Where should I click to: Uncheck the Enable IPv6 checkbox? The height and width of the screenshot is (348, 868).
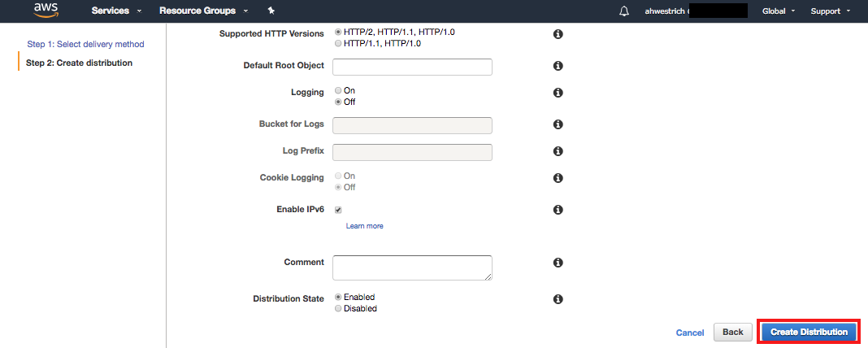pyautogui.click(x=338, y=210)
